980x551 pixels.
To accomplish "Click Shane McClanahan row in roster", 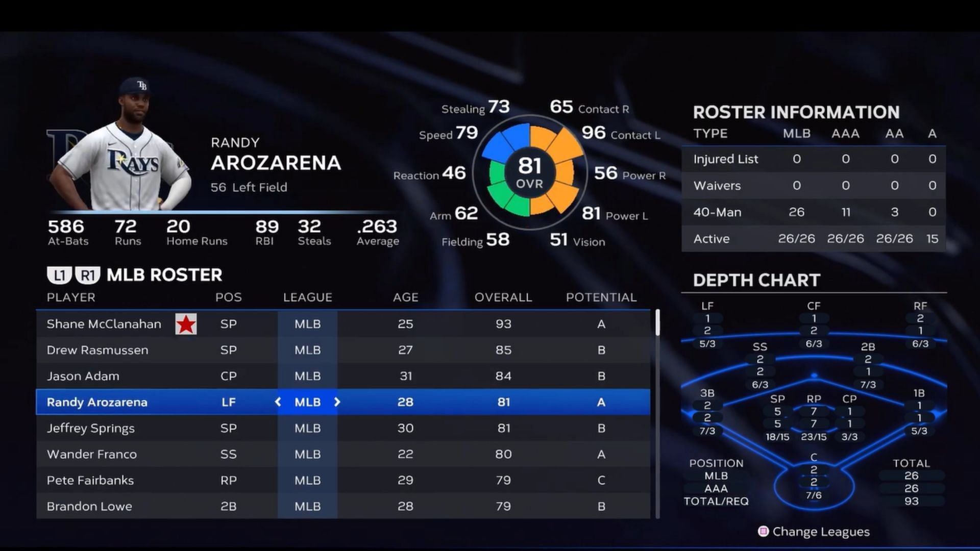I will (344, 323).
